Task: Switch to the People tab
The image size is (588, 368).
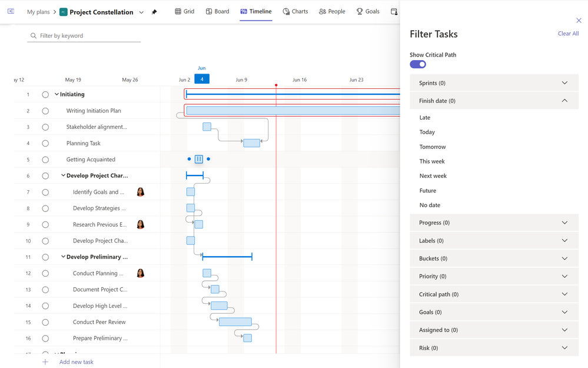Action: pos(332,11)
